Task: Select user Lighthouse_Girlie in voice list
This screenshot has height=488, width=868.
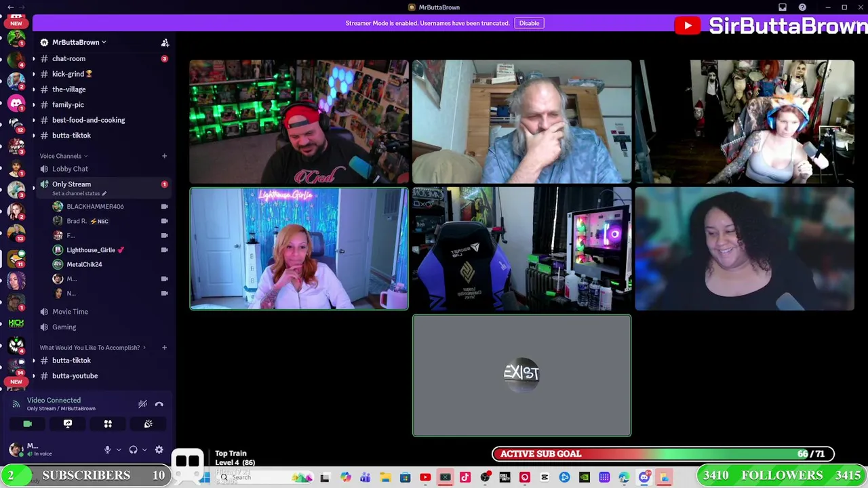Action: [95, 250]
